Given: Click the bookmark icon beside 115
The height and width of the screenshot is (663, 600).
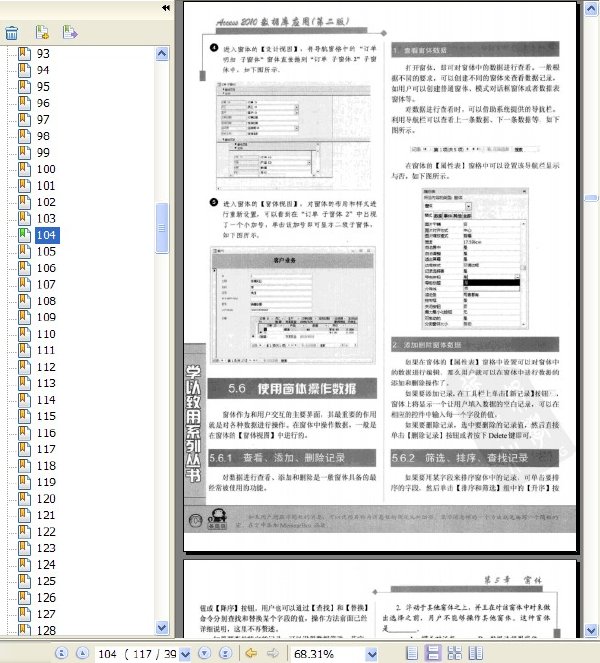Looking at the screenshot, I should click(x=25, y=416).
